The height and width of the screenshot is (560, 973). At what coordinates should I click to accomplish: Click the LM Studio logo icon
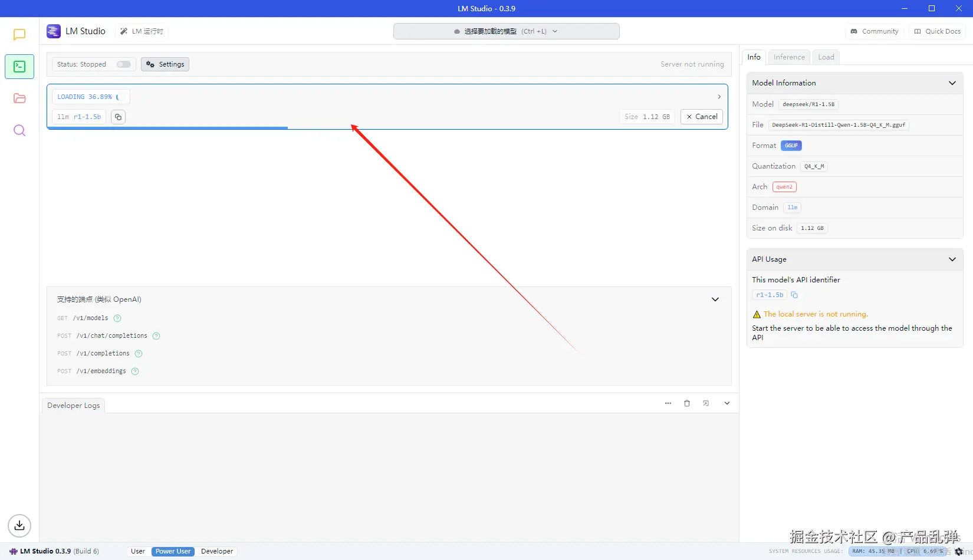click(54, 31)
